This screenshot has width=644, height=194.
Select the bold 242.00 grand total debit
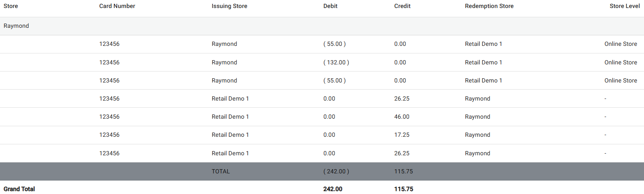click(x=333, y=189)
